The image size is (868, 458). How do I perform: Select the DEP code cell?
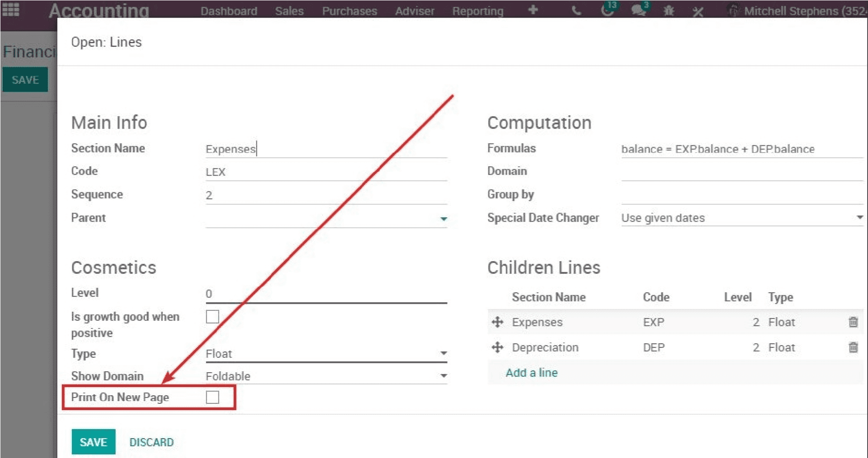click(x=654, y=347)
